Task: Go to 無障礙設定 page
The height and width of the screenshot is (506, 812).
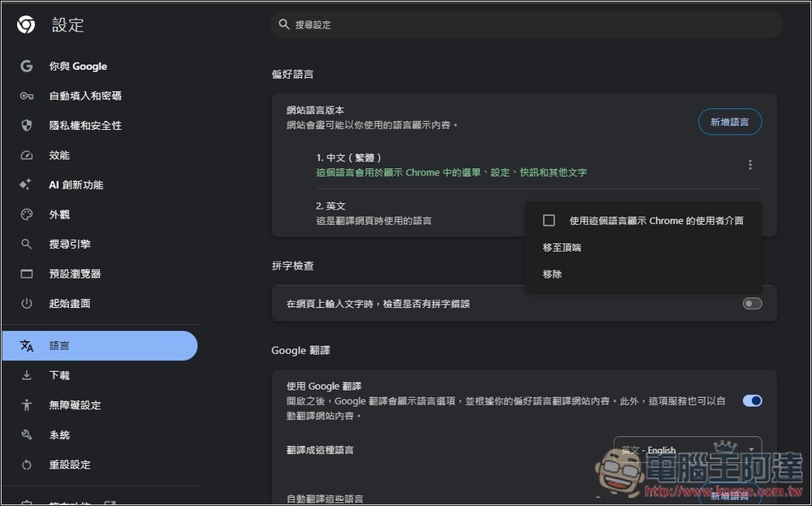Action: click(75, 405)
